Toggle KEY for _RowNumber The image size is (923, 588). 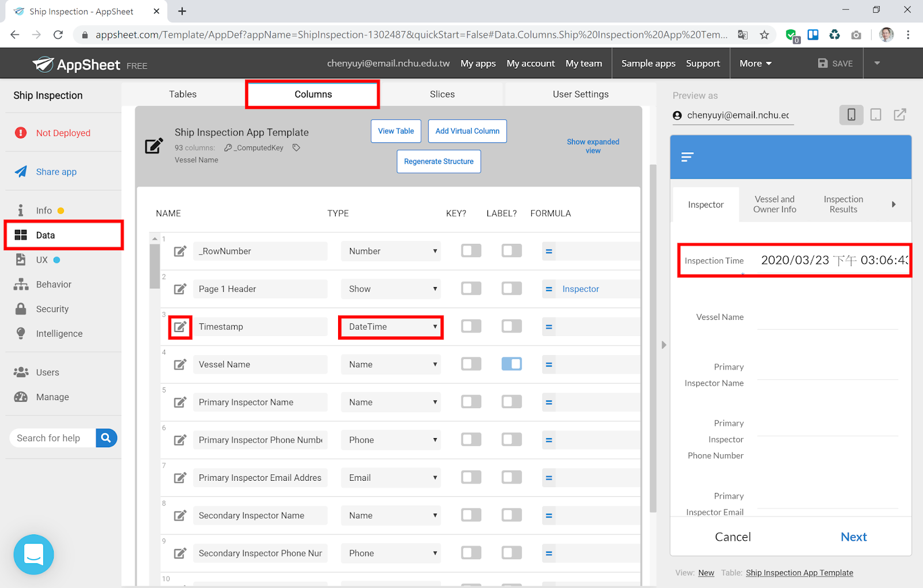coord(471,251)
